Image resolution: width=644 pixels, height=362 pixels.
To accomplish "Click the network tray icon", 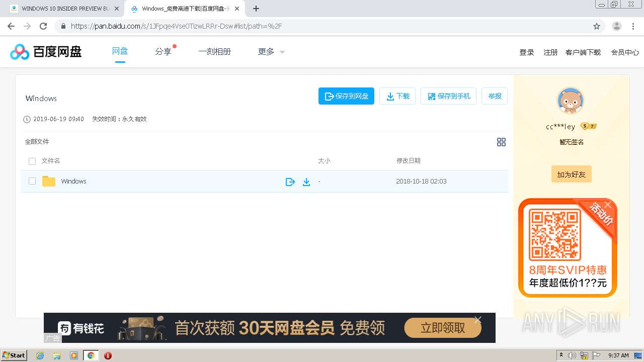I will coord(584,355).
